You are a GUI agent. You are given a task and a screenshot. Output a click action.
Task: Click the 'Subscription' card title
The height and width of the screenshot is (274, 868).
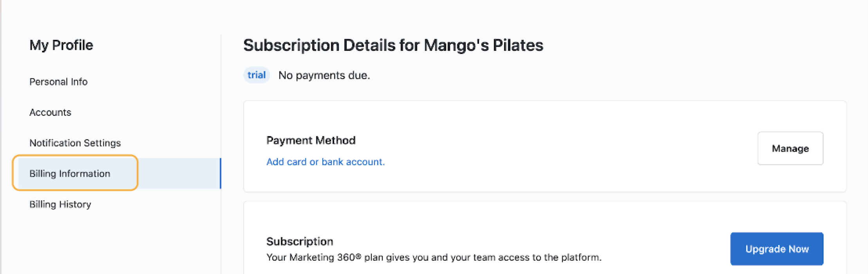pyautogui.click(x=300, y=241)
